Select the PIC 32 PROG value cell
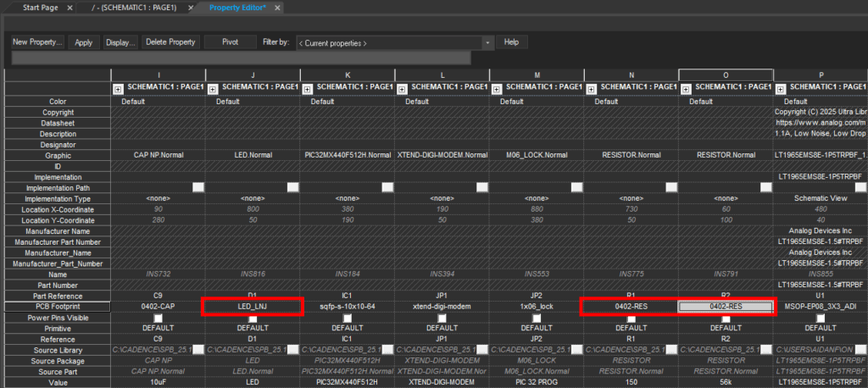Viewport: 868px width, 388px height. pos(537,382)
